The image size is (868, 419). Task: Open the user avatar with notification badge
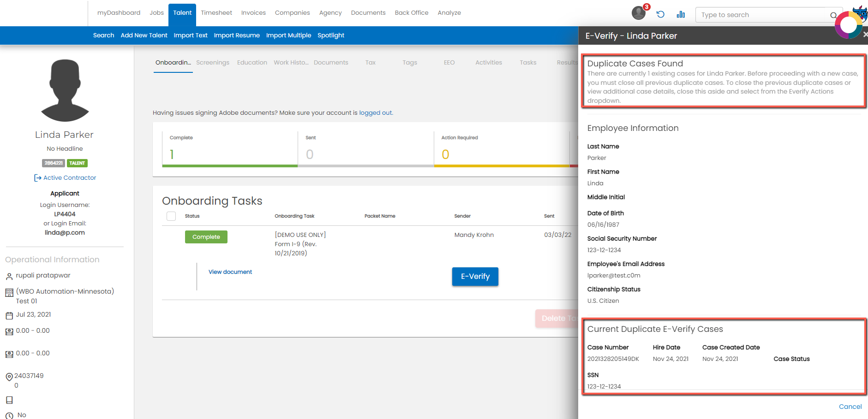click(639, 12)
